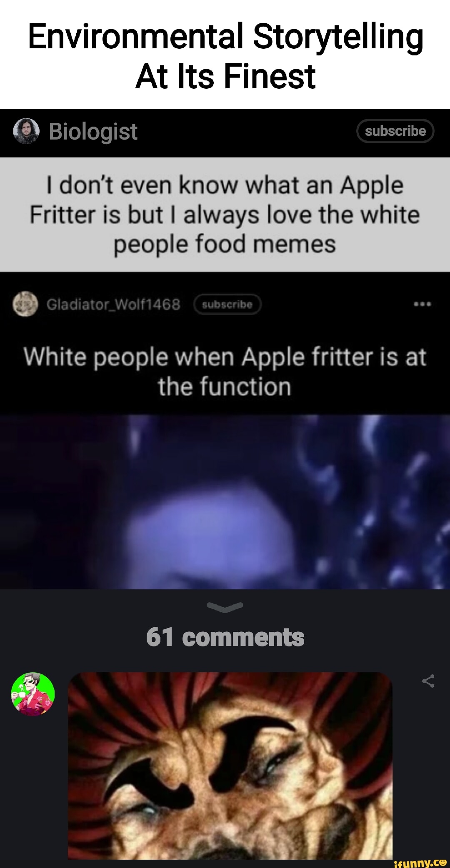Click the smiley in iFunny logo
This screenshot has height=868, width=450.
[x=443, y=862]
